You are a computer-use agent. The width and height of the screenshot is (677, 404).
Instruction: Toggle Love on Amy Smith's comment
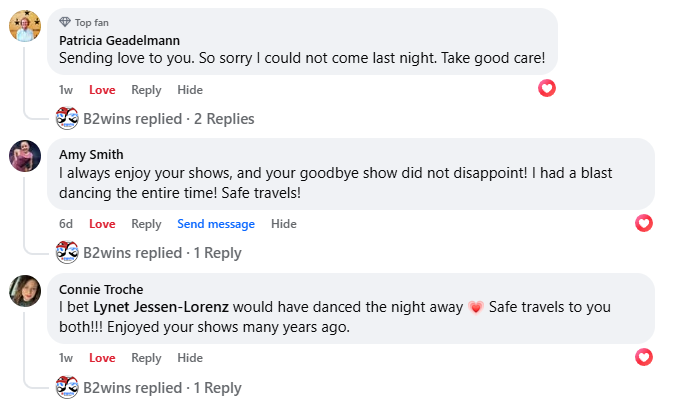click(x=102, y=224)
